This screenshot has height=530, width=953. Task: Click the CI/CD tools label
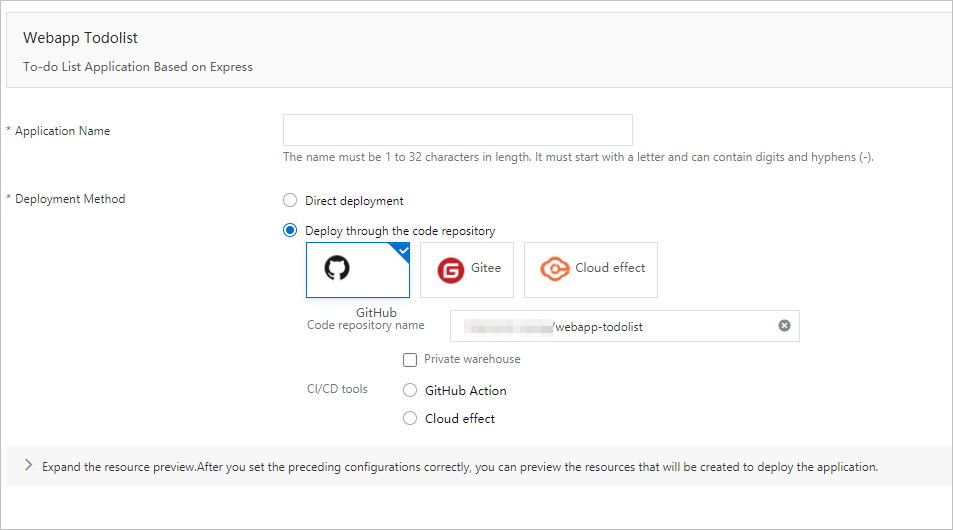[x=337, y=389]
